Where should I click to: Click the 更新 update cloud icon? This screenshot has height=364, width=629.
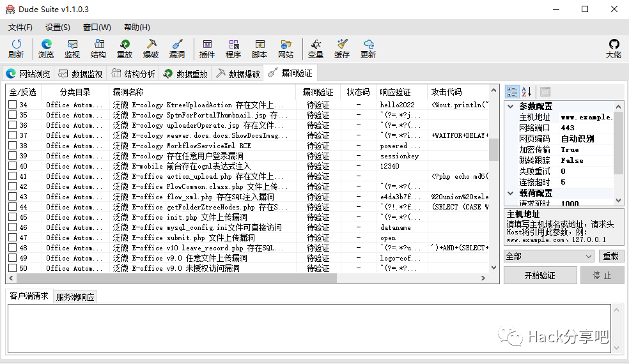pos(368,49)
